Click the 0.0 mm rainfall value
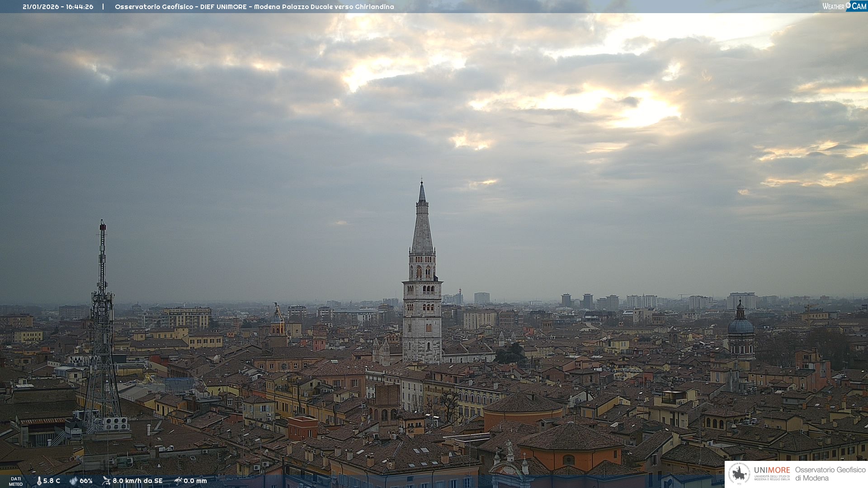This screenshot has width=868, height=488. coord(195,481)
